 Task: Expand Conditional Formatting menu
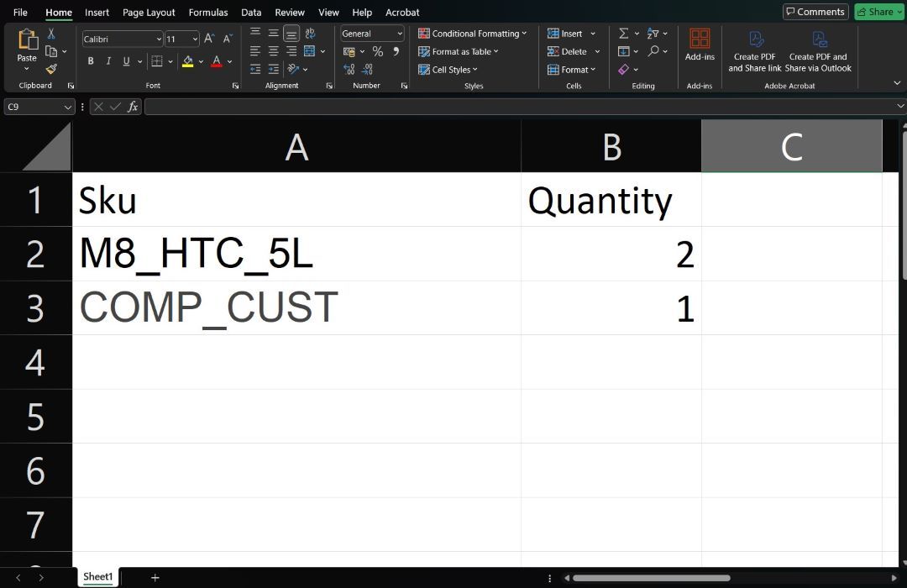(x=524, y=34)
